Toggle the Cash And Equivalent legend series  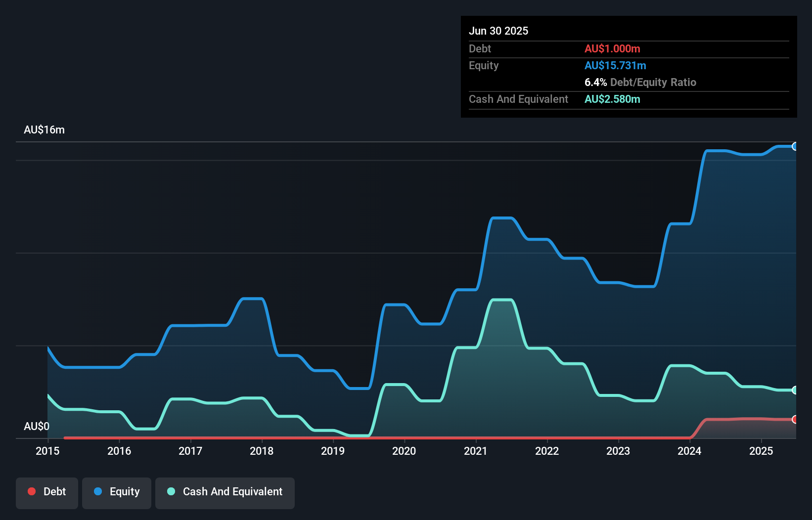click(x=225, y=492)
